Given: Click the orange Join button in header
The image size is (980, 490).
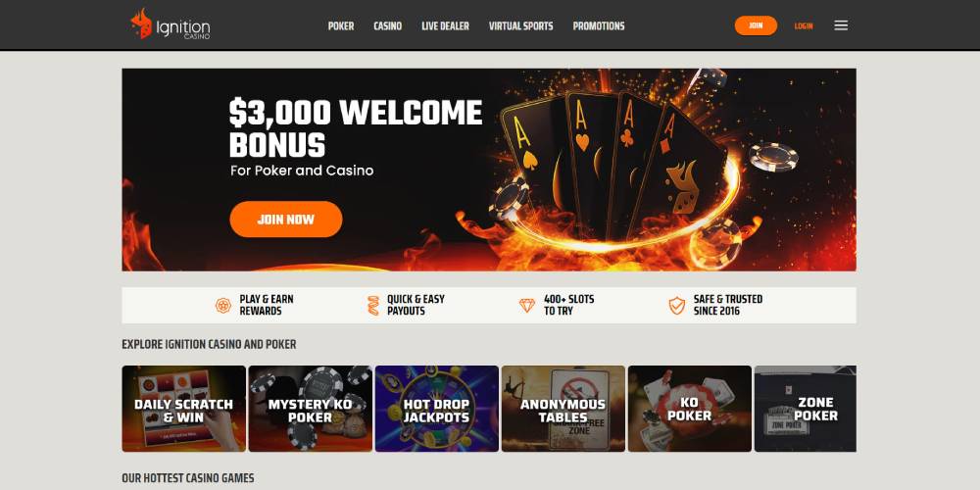Looking at the screenshot, I should coord(756,25).
